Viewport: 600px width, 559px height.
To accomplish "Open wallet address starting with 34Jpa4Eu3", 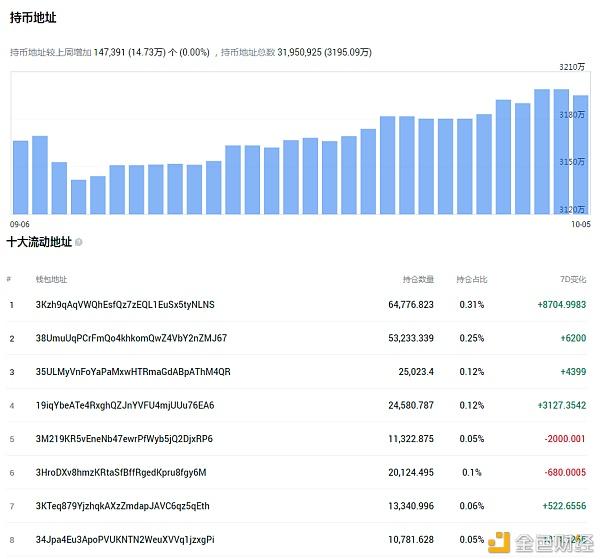I will tap(125, 540).
